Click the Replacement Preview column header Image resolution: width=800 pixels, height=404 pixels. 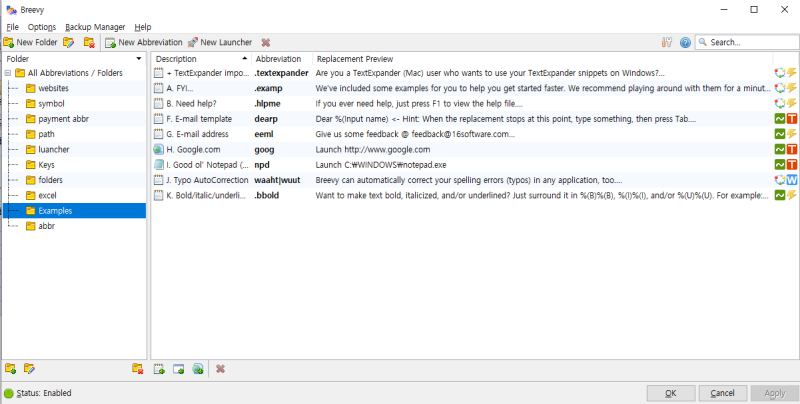pyautogui.click(x=543, y=59)
